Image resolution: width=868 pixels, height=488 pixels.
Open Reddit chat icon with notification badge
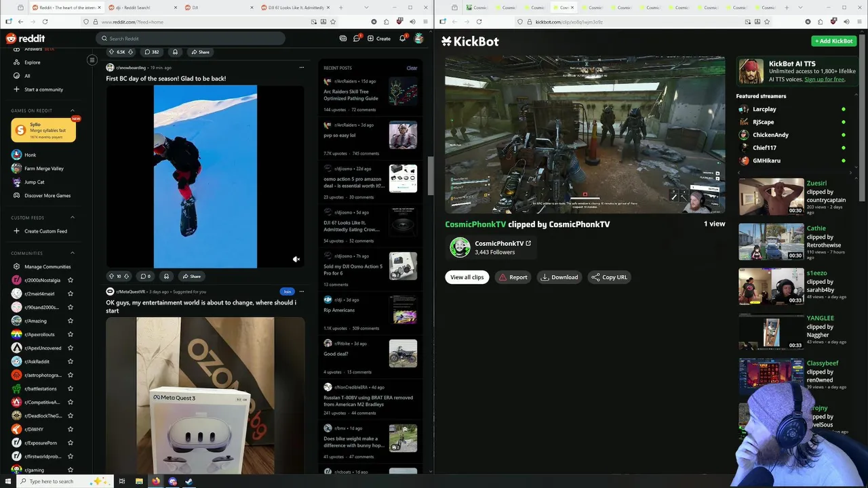(x=357, y=39)
